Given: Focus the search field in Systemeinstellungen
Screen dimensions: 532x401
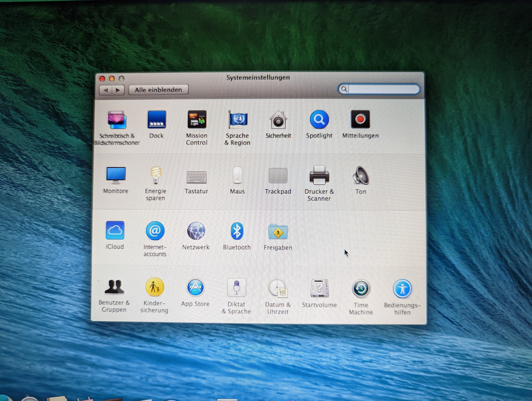Looking at the screenshot, I should (x=382, y=89).
